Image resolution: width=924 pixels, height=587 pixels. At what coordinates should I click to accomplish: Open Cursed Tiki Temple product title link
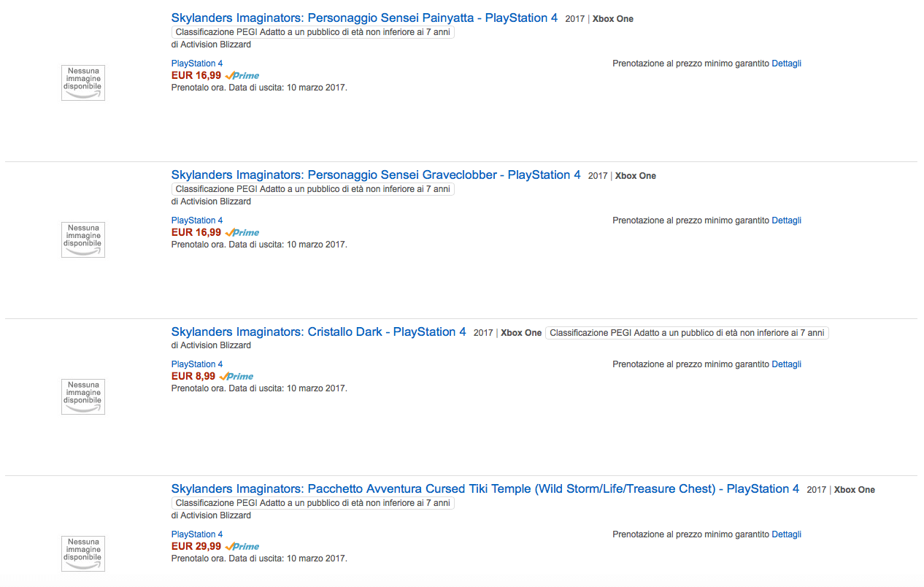pyautogui.click(x=485, y=488)
